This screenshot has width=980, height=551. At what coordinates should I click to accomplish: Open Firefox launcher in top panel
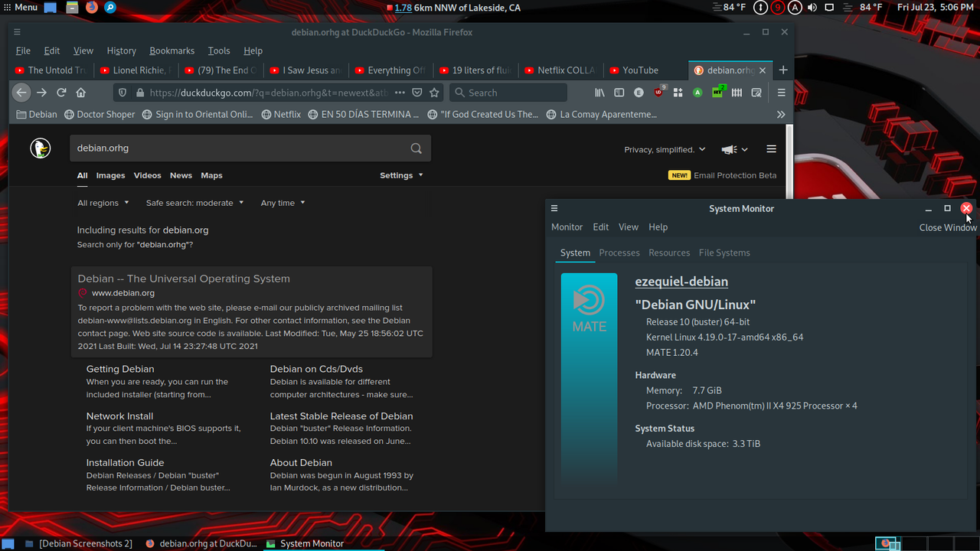click(91, 7)
